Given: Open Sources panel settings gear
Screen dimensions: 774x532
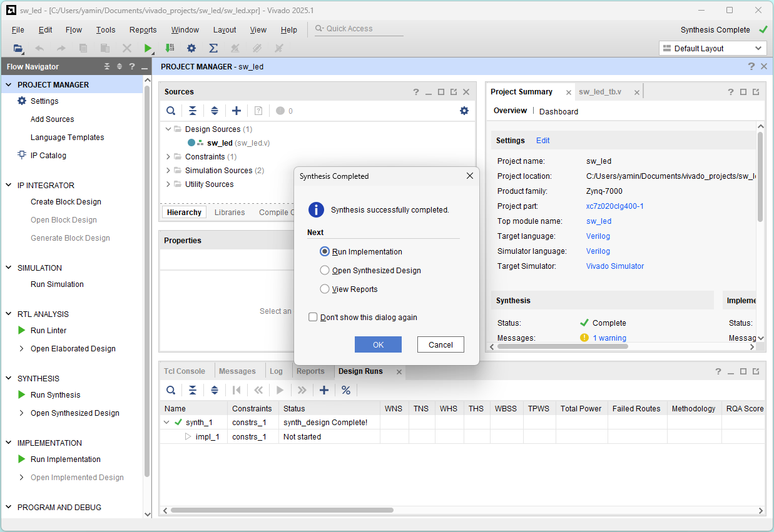Looking at the screenshot, I should point(464,111).
